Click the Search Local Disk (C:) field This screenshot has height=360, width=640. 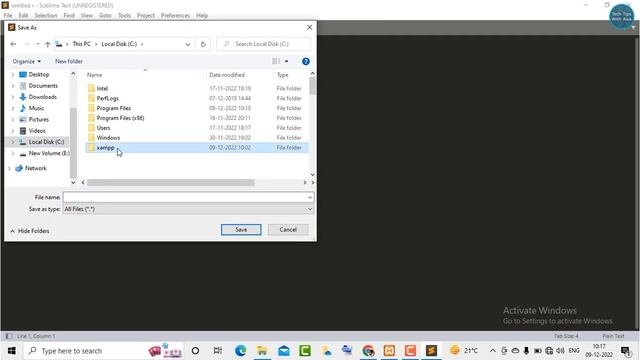point(264,44)
